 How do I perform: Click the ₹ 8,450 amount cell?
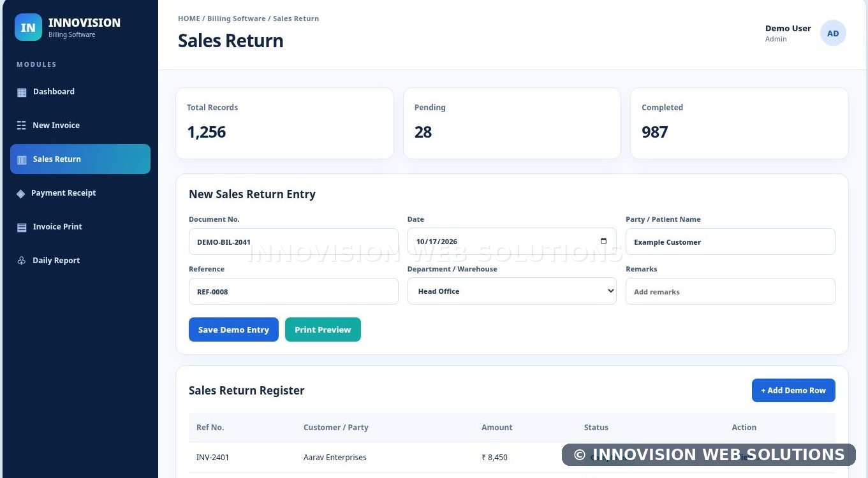coord(494,458)
